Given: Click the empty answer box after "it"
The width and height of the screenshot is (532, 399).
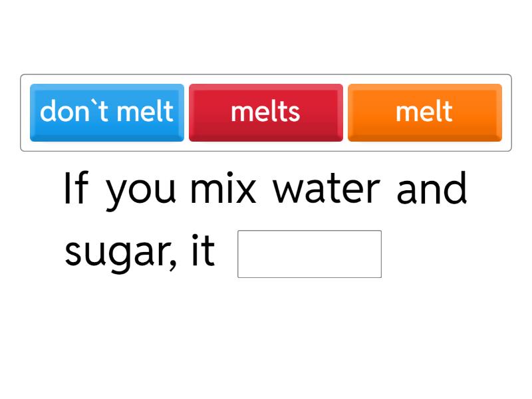Looking at the screenshot, I should 309,254.
